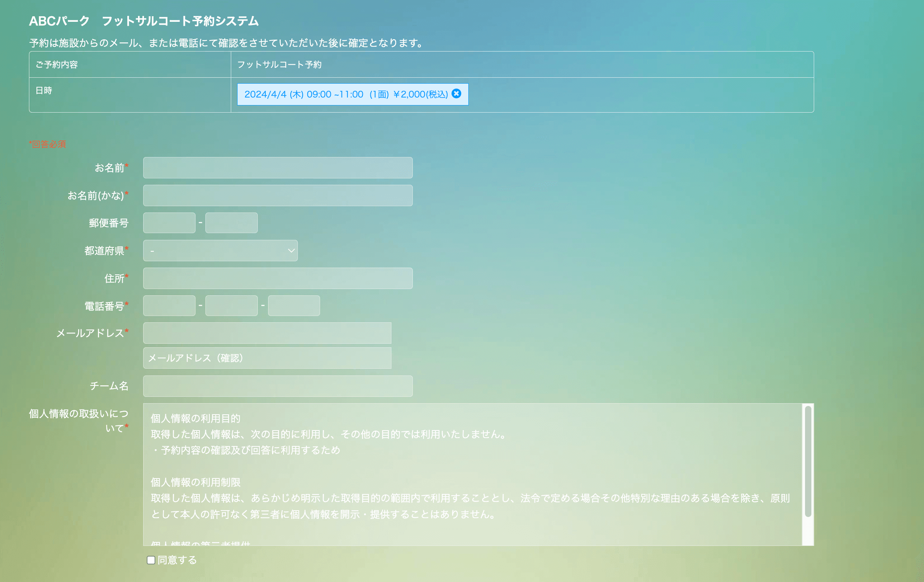Screen dimensions: 924x582
Task: Click the first 郵便番号 postal code box
Action: pos(169,223)
